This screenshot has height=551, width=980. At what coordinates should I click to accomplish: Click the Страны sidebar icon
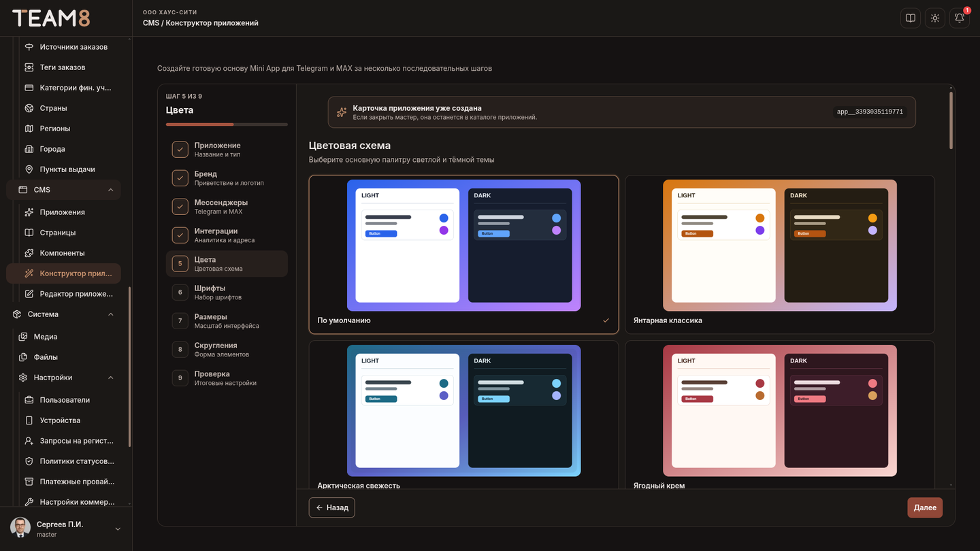(x=29, y=108)
